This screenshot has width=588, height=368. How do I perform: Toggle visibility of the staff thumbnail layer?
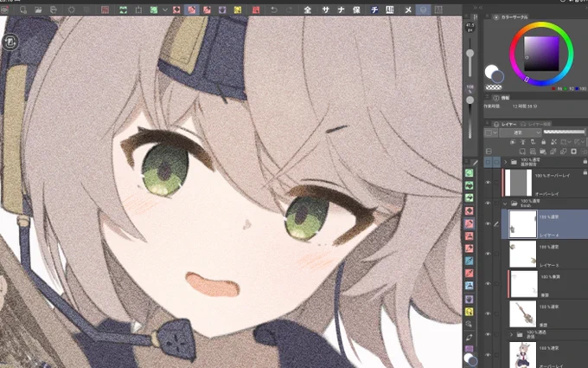(x=488, y=314)
